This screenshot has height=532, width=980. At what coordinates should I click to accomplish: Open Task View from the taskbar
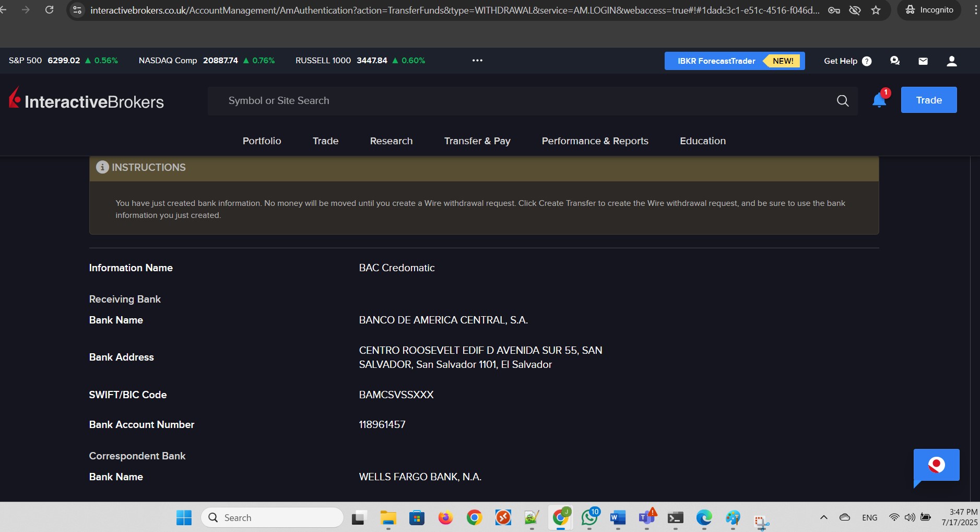click(x=359, y=518)
